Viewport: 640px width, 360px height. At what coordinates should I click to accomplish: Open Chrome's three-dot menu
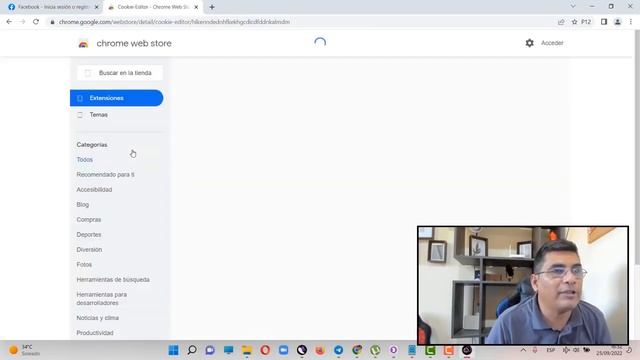click(631, 22)
